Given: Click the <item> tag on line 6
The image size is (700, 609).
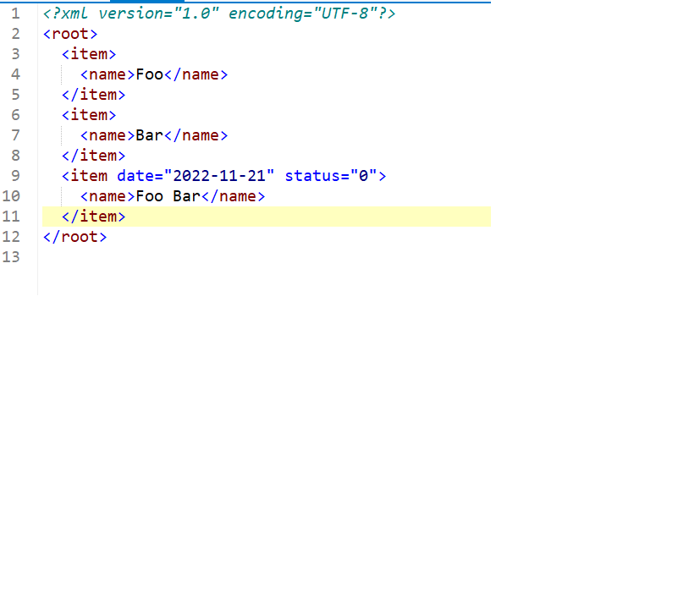Looking at the screenshot, I should click(x=89, y=115).
